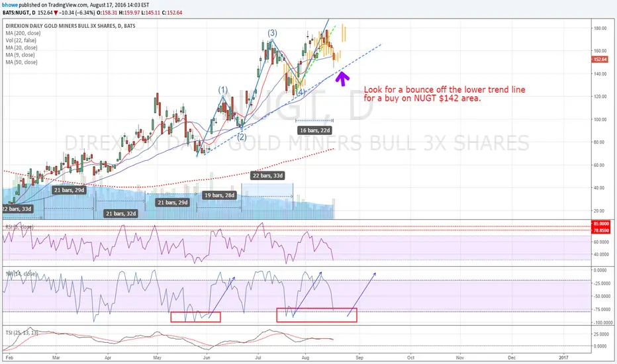Click the 2017 year on the time axis
The height and width of the screenshot is (364, 617).
563,357
